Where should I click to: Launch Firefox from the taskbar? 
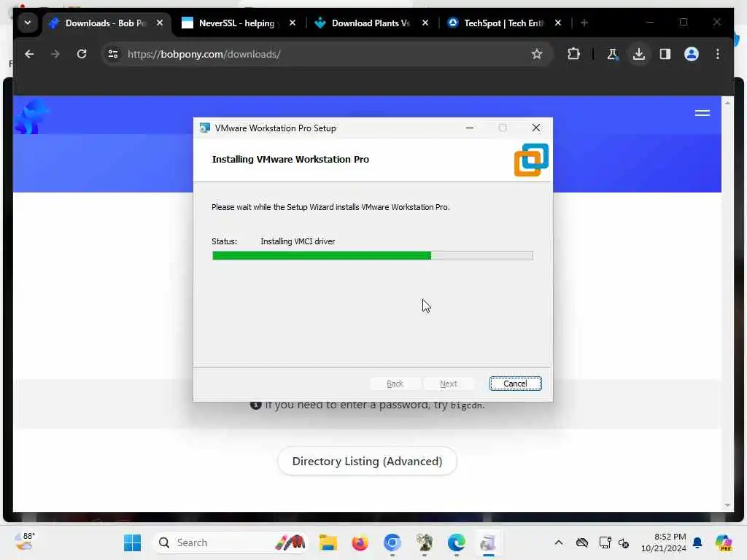360,542
